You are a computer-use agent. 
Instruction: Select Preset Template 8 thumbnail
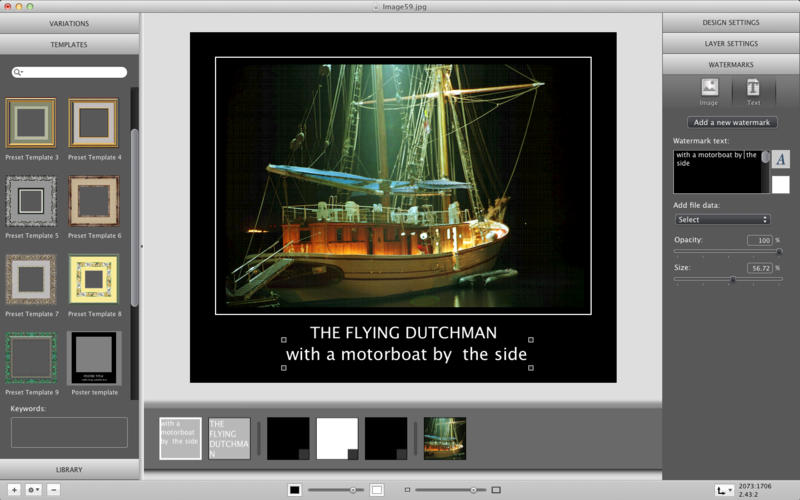[x=93, y=279]
